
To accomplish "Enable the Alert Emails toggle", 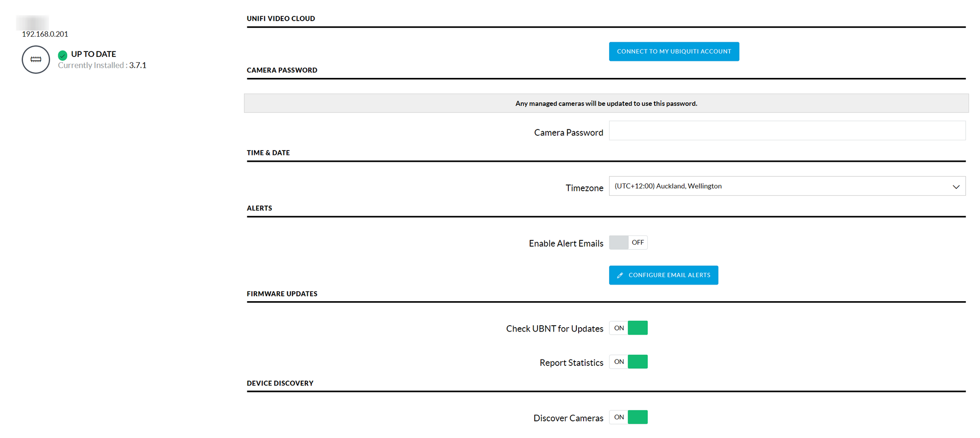I will (628, 243).
